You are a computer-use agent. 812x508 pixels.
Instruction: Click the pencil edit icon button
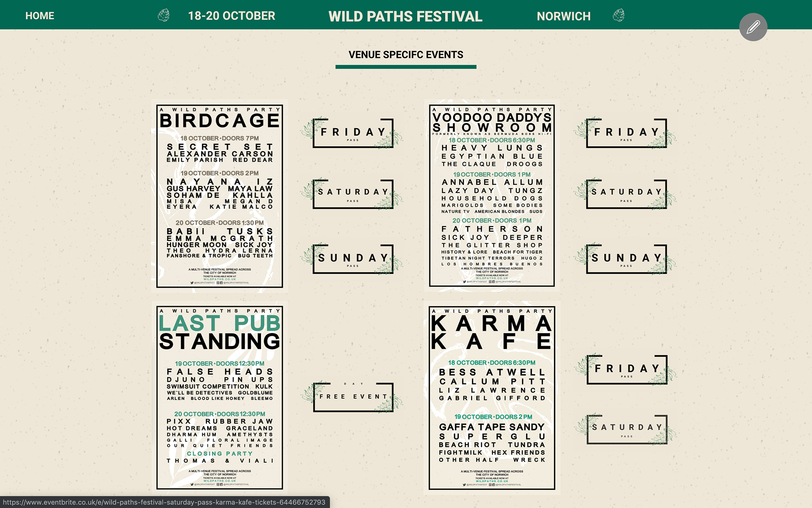click(753, 27)
